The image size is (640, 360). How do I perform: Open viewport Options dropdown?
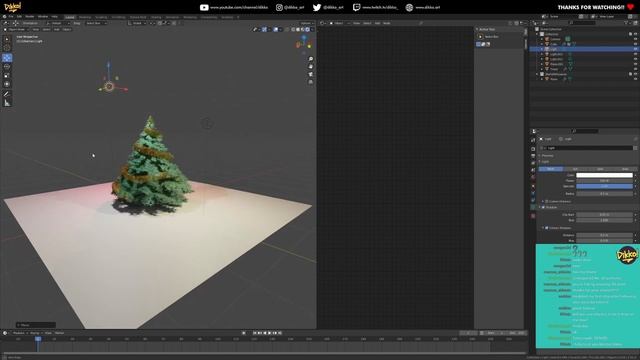[x=306, y=23]
